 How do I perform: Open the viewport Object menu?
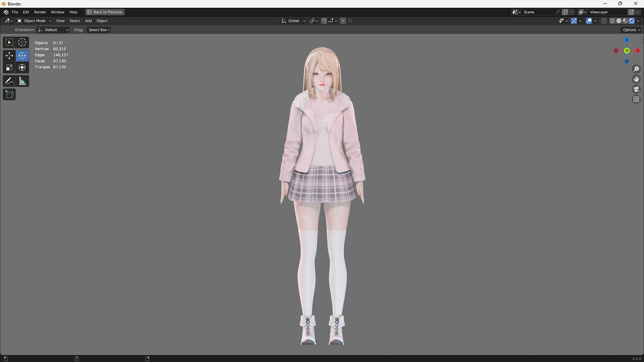pyautogui.click(x=102, y=21)
